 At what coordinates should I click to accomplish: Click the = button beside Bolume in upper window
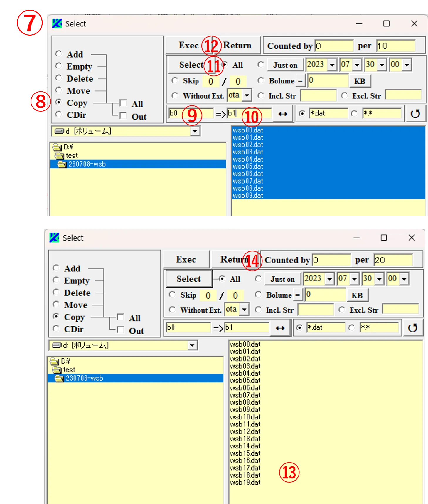[300, 81]
